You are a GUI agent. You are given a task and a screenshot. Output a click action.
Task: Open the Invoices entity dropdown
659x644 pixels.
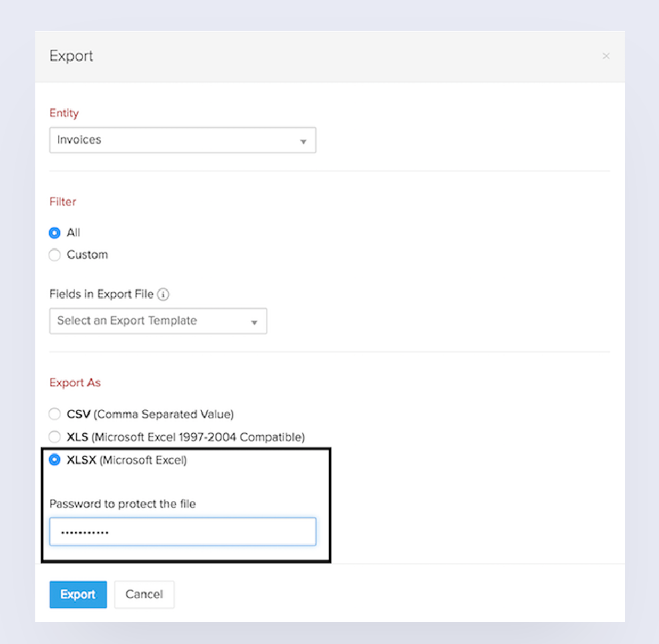point(182,140)
